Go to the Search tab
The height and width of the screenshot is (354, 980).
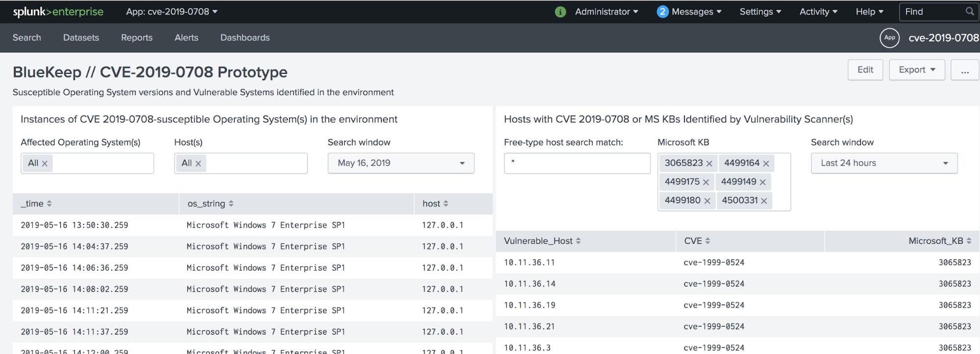coord(27,38)
